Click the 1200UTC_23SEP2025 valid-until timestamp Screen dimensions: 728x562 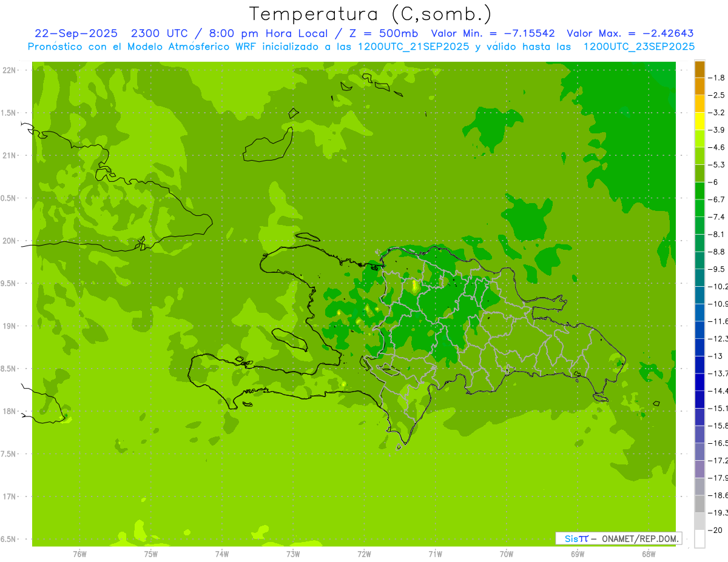tap(639, 46)
